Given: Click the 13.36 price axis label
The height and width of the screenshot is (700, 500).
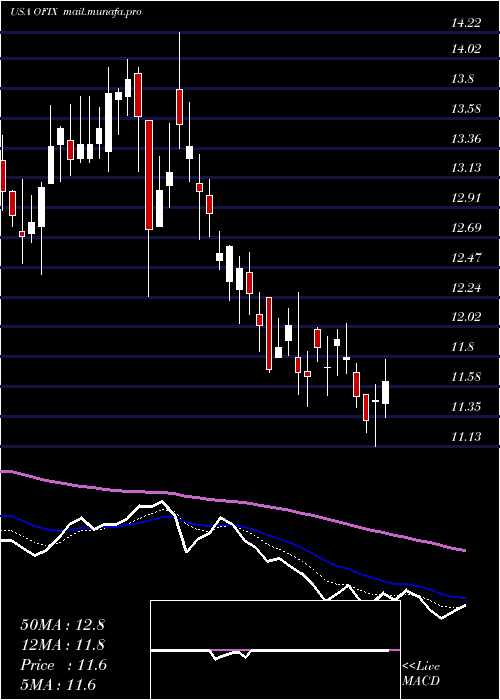Looking at the screenshot, I should 466,138.
